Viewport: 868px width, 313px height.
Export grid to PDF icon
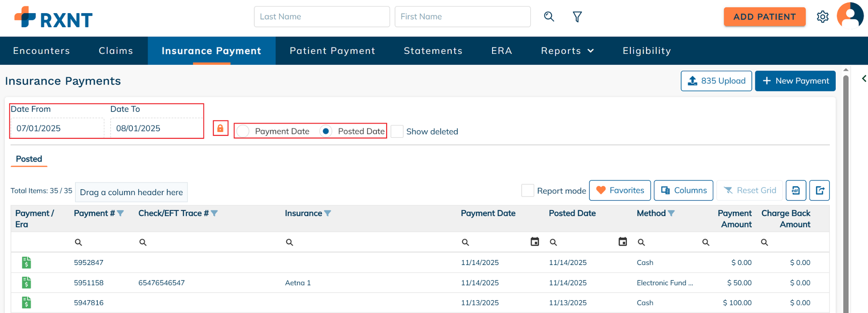(x=796, y=190)
